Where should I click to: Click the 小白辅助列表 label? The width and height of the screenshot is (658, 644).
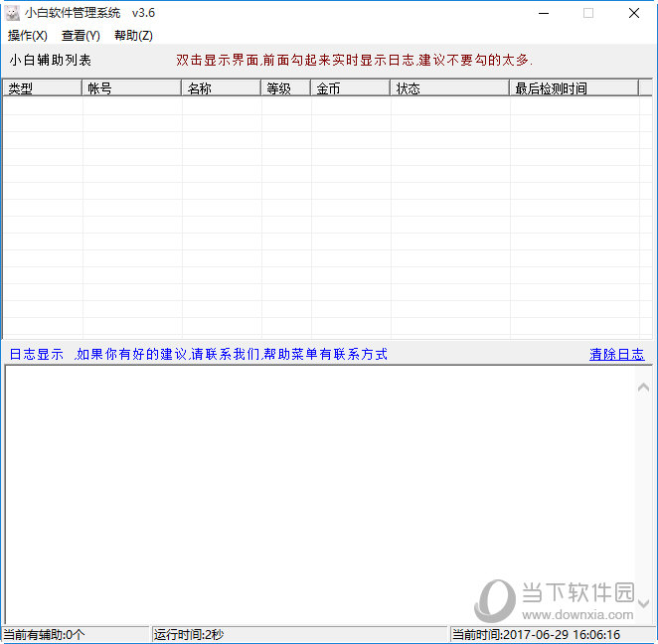coord(51,60)
